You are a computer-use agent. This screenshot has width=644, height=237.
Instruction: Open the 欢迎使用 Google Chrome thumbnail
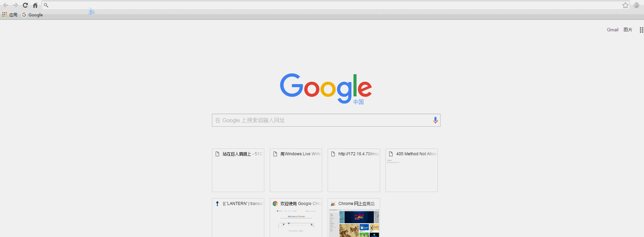296,218
